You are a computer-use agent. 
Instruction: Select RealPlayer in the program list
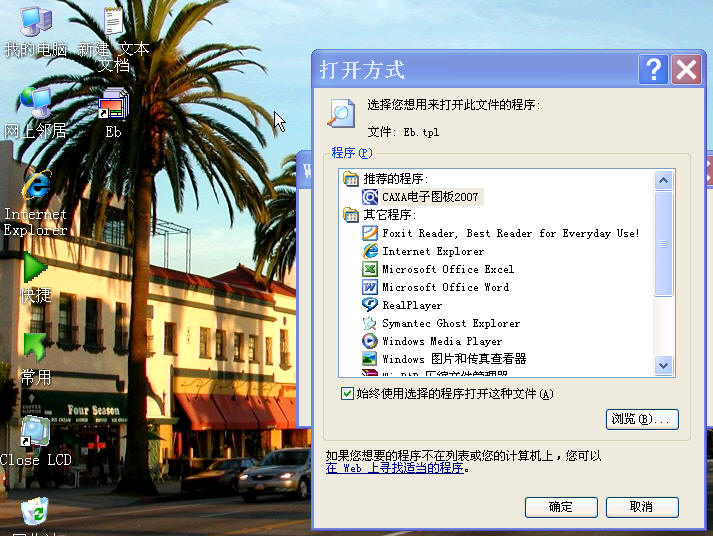412,305
